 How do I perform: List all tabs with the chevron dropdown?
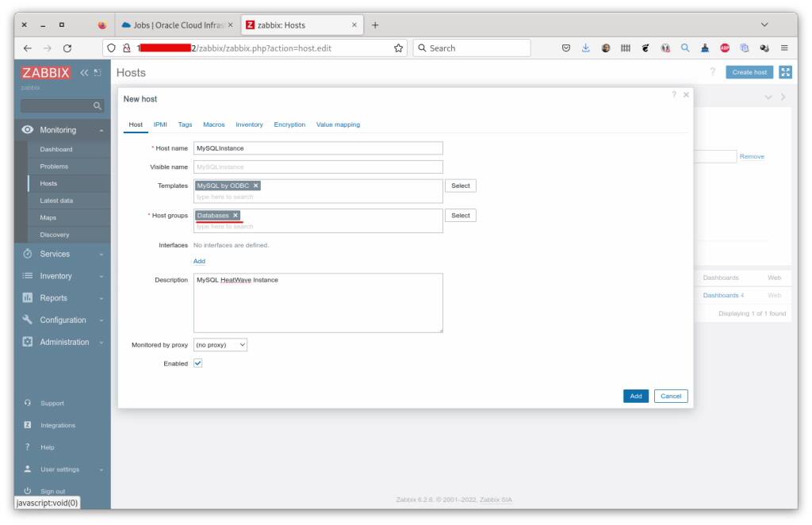[764, 25]
